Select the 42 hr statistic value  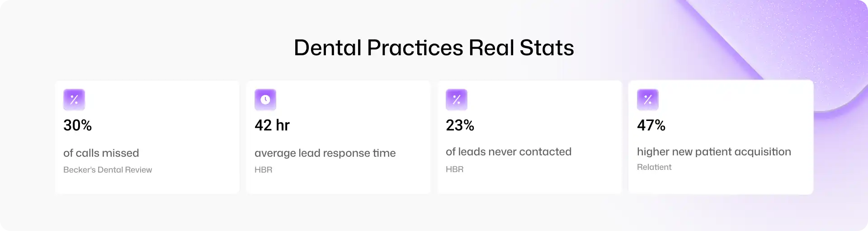(x=272, y=125)
